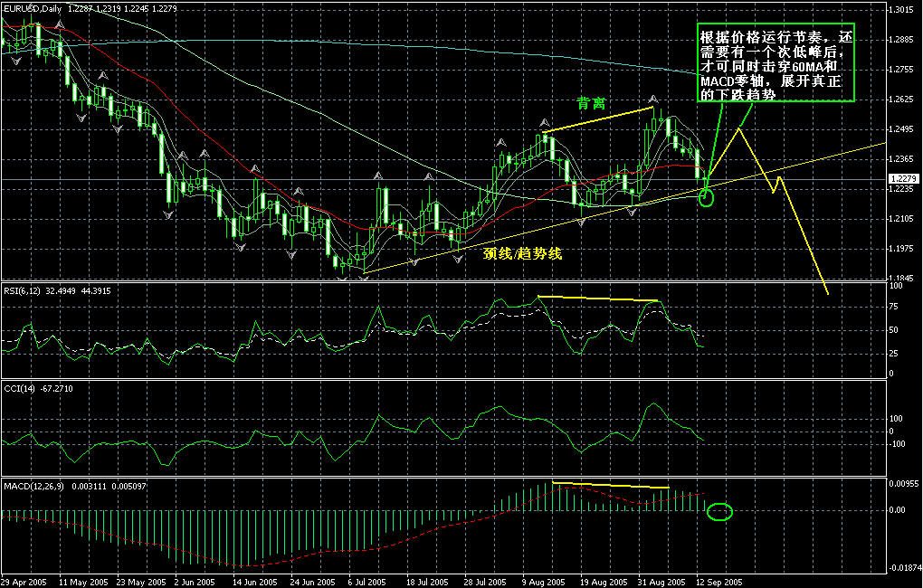Click the 29 Apr 2005 date label
The image size is (923, 588).
pos(24,582)
